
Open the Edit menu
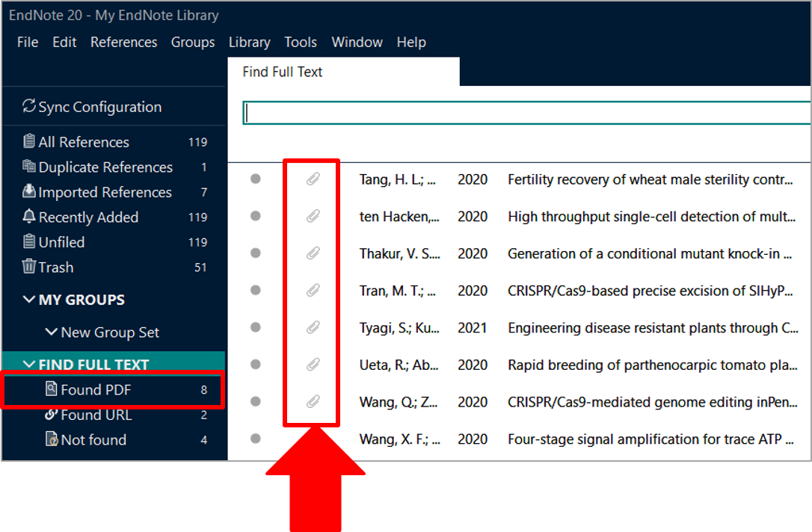[64, 42]
